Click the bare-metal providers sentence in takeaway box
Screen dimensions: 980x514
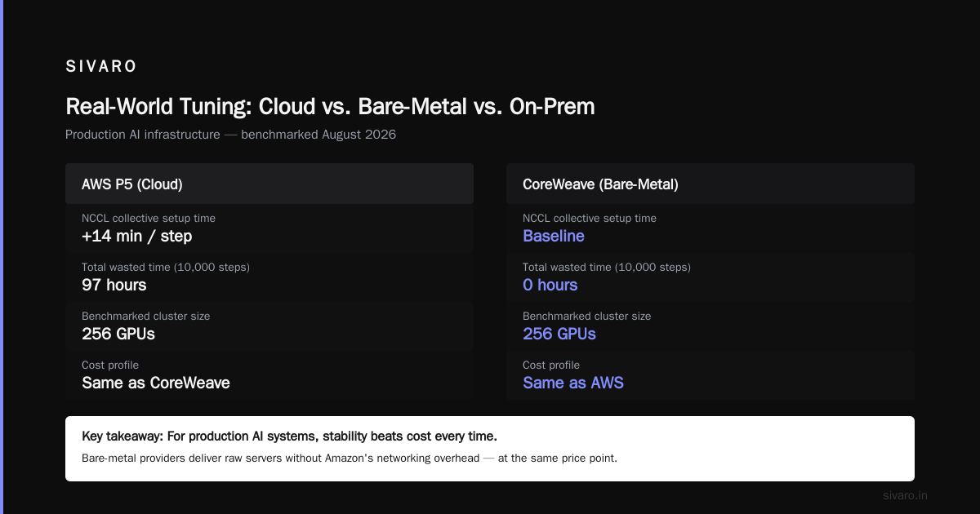(x=350, y=458)
